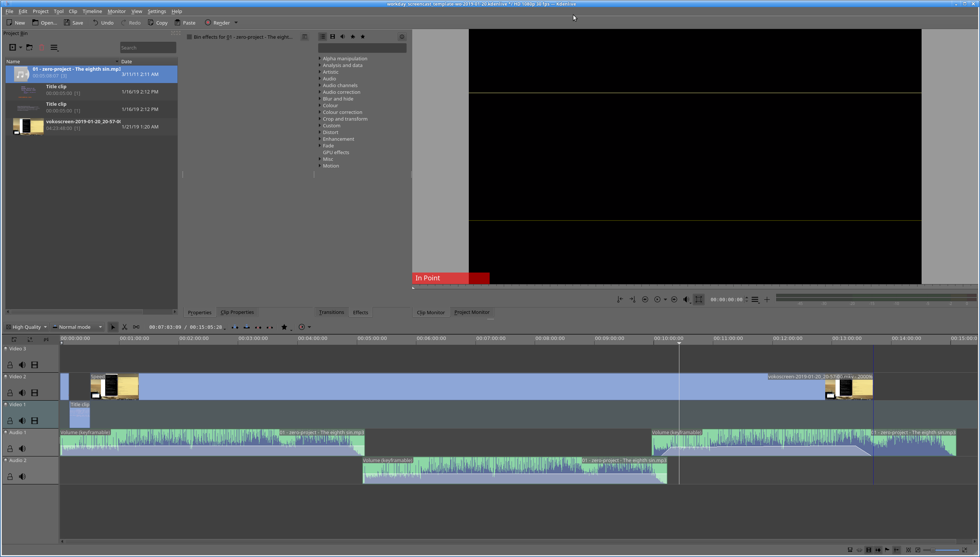Switch to the Transitions tab
980x557 pixels.
tap(331, 312)
